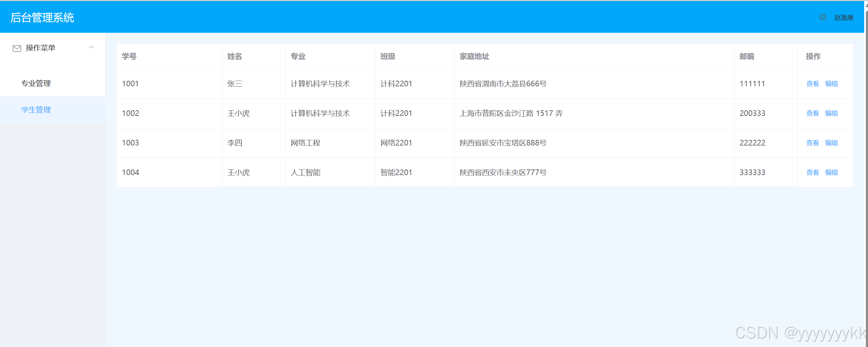Click 计算机科学与技术 in row 1001

320,83
